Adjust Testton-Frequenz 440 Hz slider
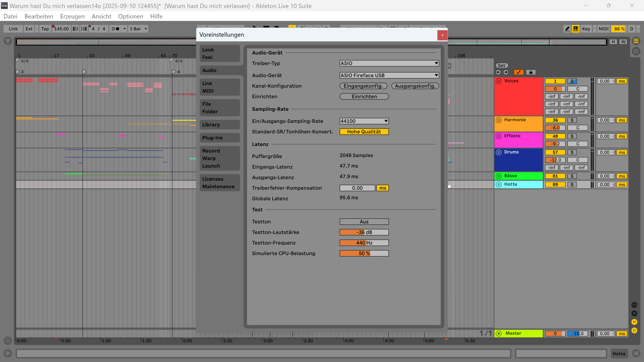The height and width of the screenshot is (362, 644). coord(364,243)
